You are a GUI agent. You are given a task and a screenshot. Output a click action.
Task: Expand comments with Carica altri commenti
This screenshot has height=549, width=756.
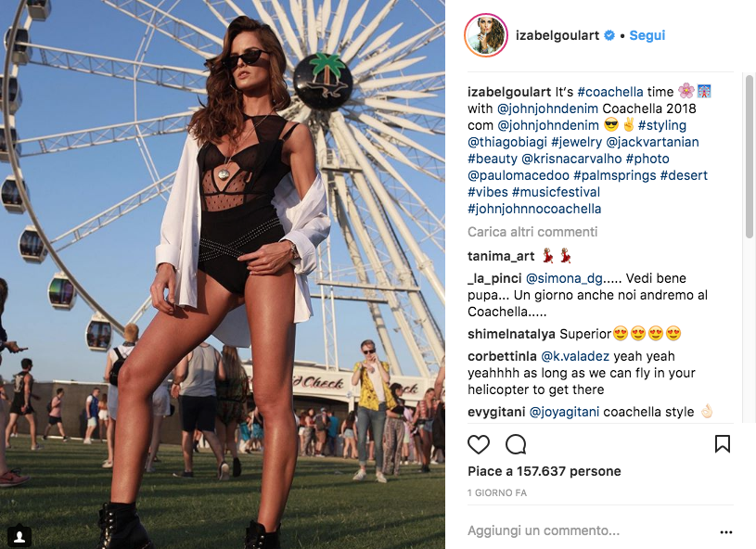pos(532,232)
